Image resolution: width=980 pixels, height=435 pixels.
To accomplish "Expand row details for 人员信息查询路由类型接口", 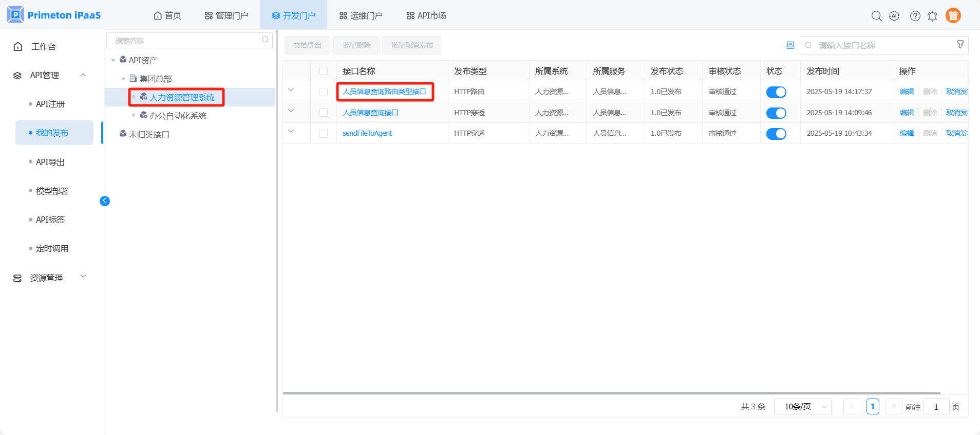I will click(x=291, y=90).
